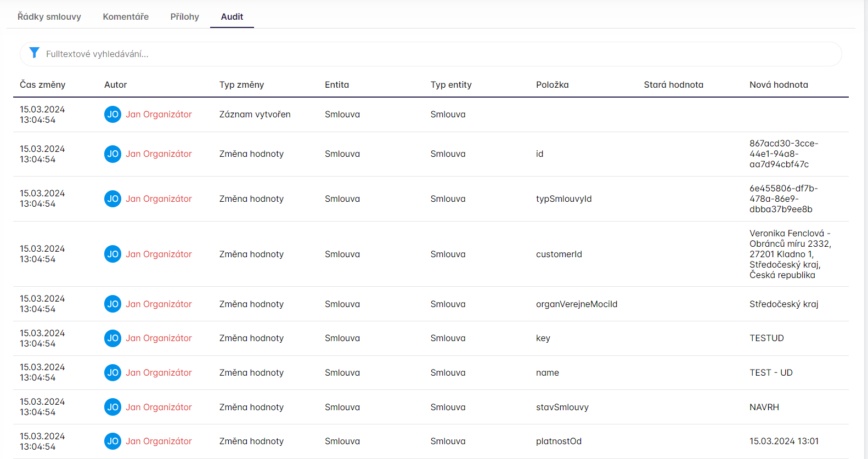Click JO avatar in the customerId row

(112, 254)
